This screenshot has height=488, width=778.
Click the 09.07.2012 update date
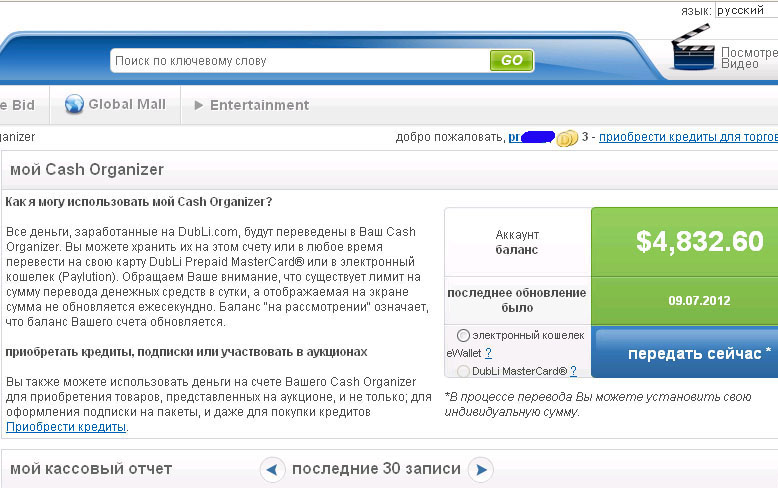point(699,301)
